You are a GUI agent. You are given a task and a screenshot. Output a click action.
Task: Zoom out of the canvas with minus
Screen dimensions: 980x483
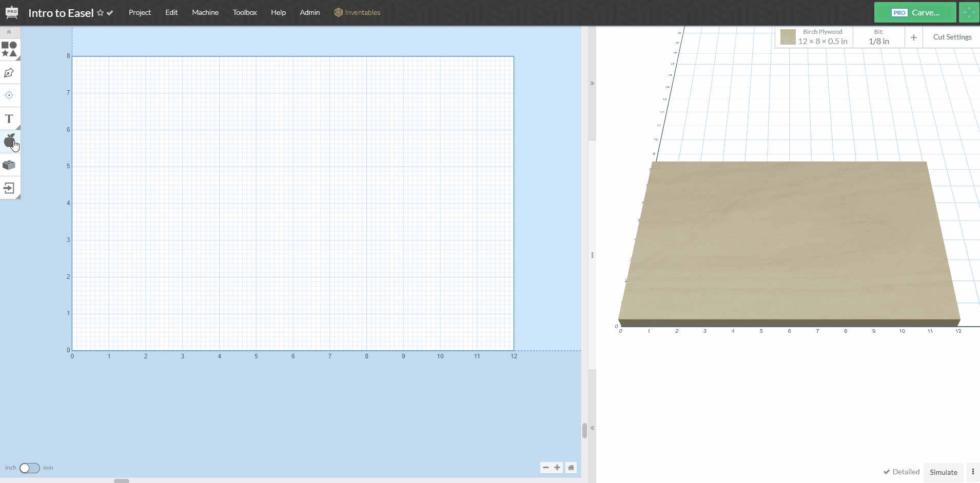click(x=545, y=468)
